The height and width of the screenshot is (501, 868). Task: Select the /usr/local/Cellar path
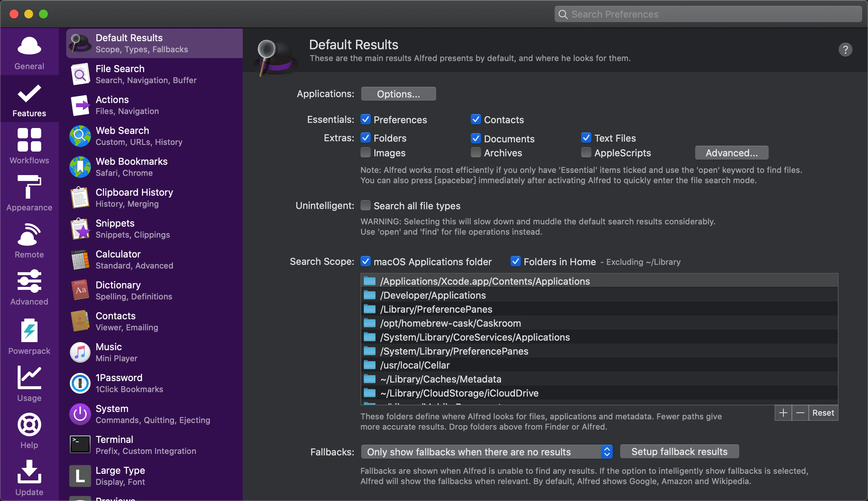click(599, 365)
